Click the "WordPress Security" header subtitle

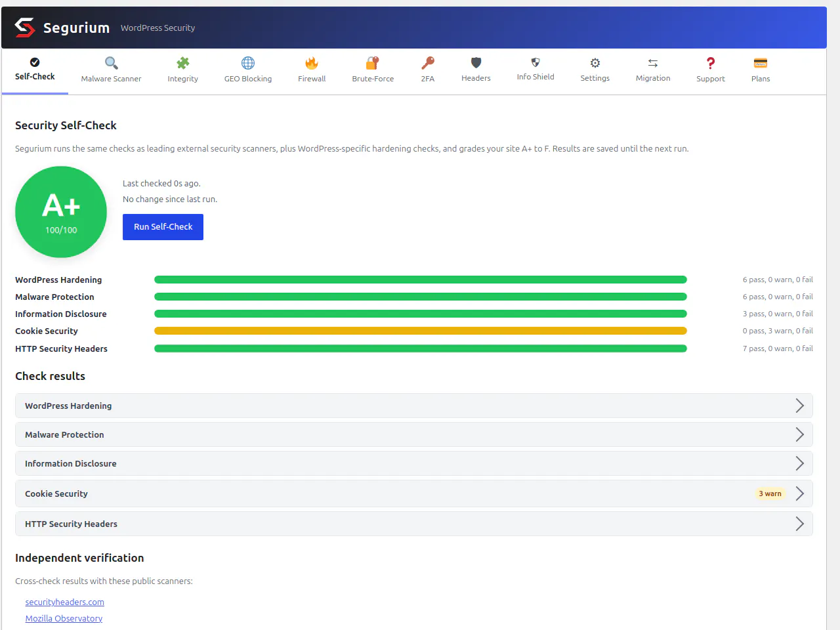coord(157,28)
